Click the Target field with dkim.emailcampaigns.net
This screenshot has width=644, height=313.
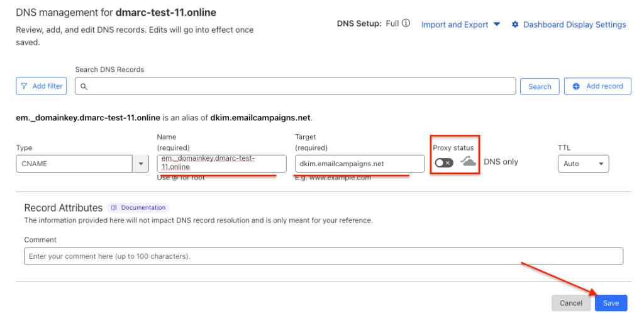click(x=359, y=164)
